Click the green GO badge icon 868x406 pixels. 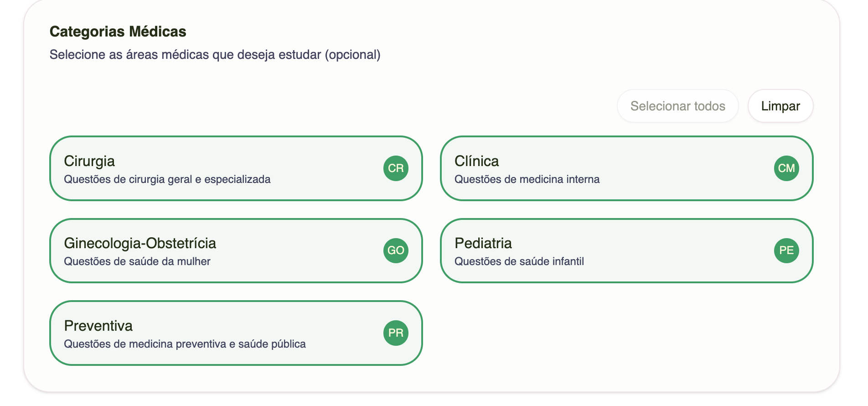click(396, 250)
